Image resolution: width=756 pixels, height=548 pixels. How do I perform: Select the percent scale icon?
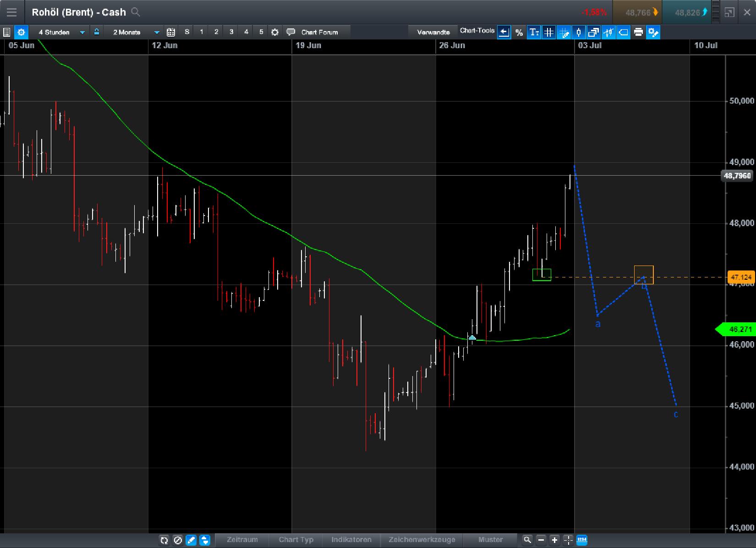519,32
